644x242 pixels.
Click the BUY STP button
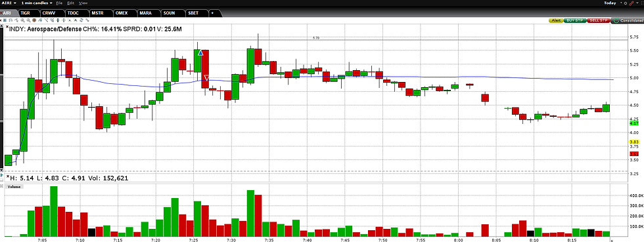575,20
